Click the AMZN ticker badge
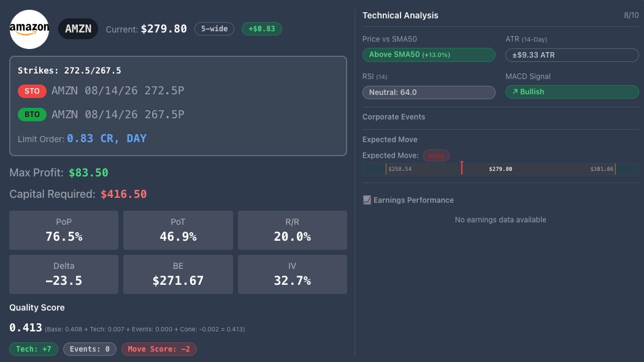The height and width of the screenshot is (362, 644). [x=78, y=29]
